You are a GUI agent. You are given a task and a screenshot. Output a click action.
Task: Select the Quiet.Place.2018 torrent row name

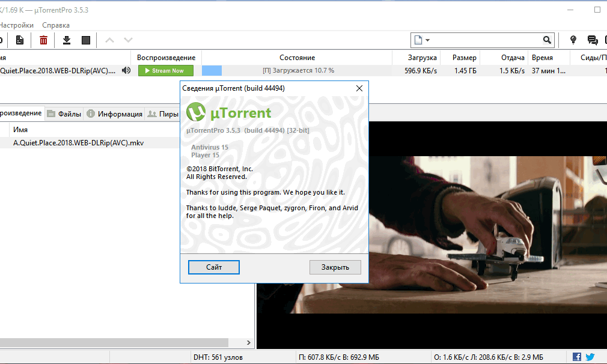(58, 70)
